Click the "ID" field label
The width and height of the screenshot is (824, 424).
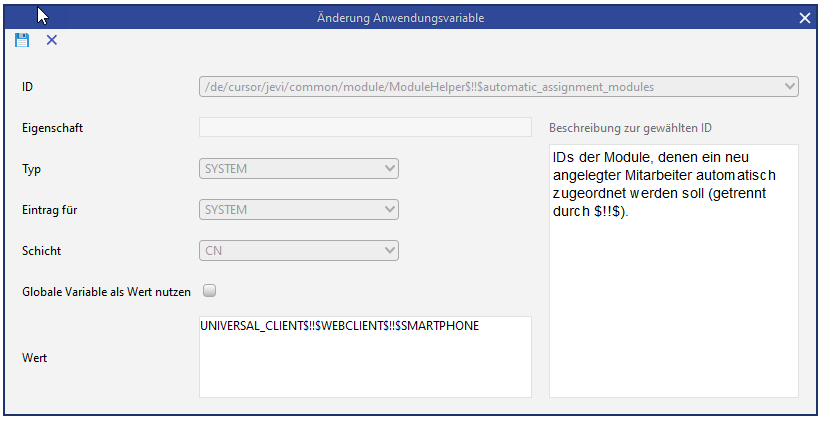click(x=27, y=87)
